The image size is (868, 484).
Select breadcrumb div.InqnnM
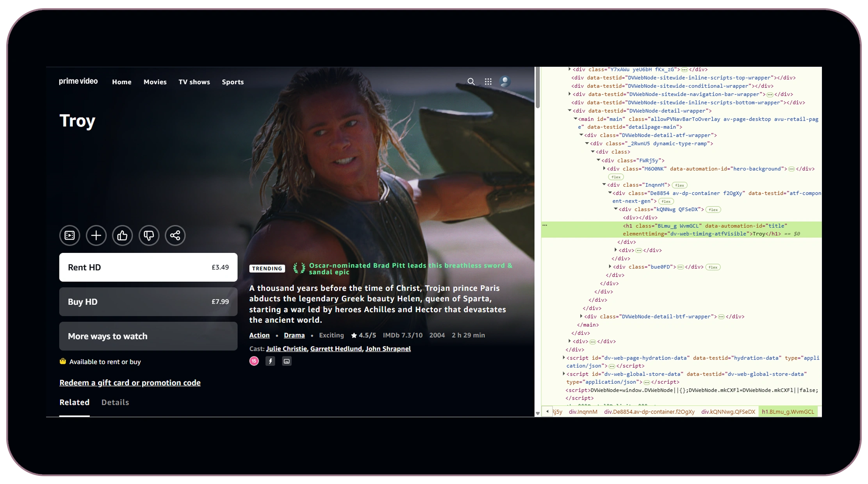click(x=583, y=412)
